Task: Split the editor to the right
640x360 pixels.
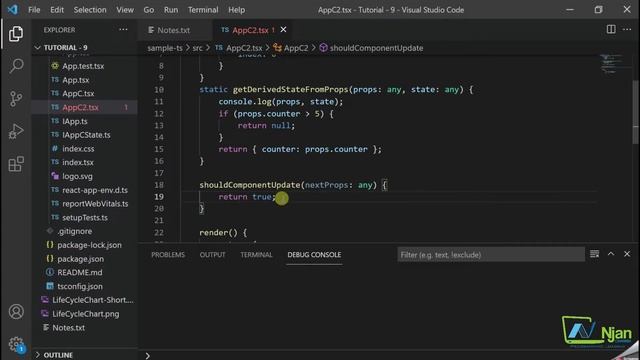Action: tap(611, 29)
